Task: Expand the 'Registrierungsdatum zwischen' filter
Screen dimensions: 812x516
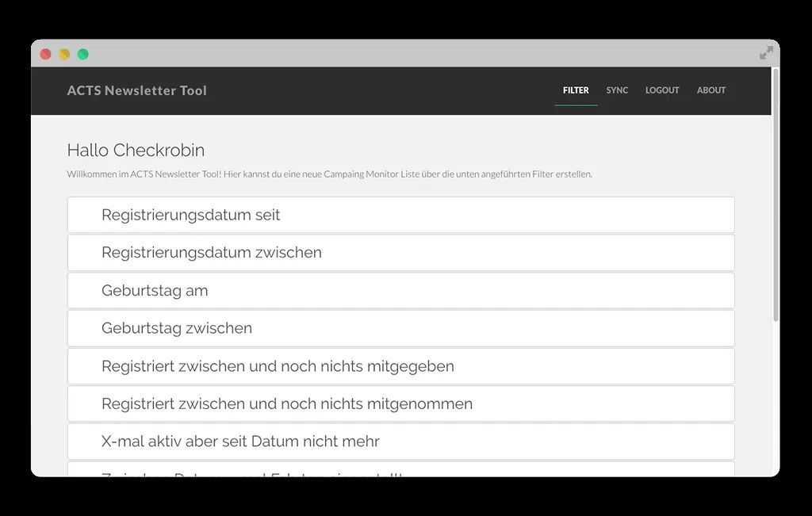Action: coord(400,252)
